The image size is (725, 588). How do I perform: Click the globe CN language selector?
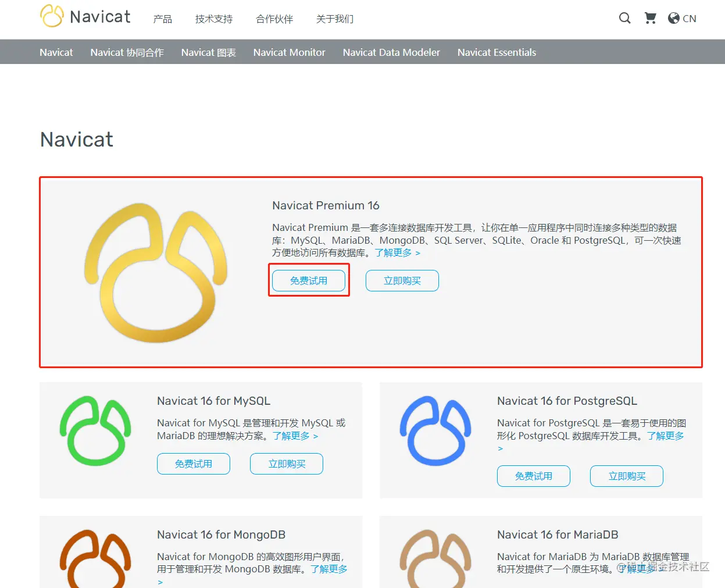682,18
